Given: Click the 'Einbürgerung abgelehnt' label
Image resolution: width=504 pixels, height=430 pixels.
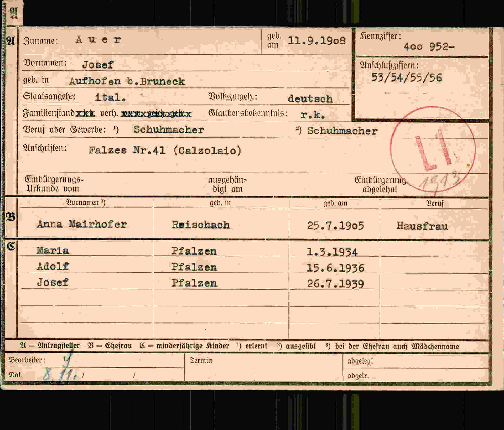Looking at the screenshot, I should pos(380,184).
